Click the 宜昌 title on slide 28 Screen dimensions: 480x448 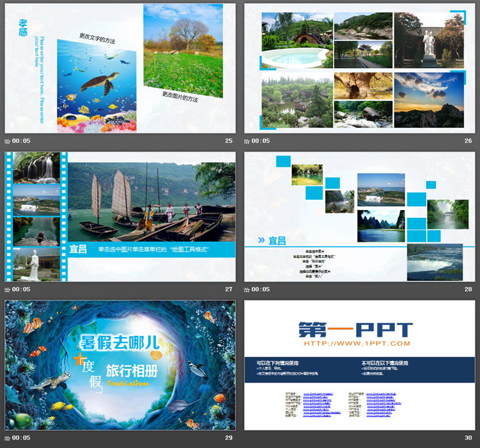pyautogui.click(x=277, y=241)
